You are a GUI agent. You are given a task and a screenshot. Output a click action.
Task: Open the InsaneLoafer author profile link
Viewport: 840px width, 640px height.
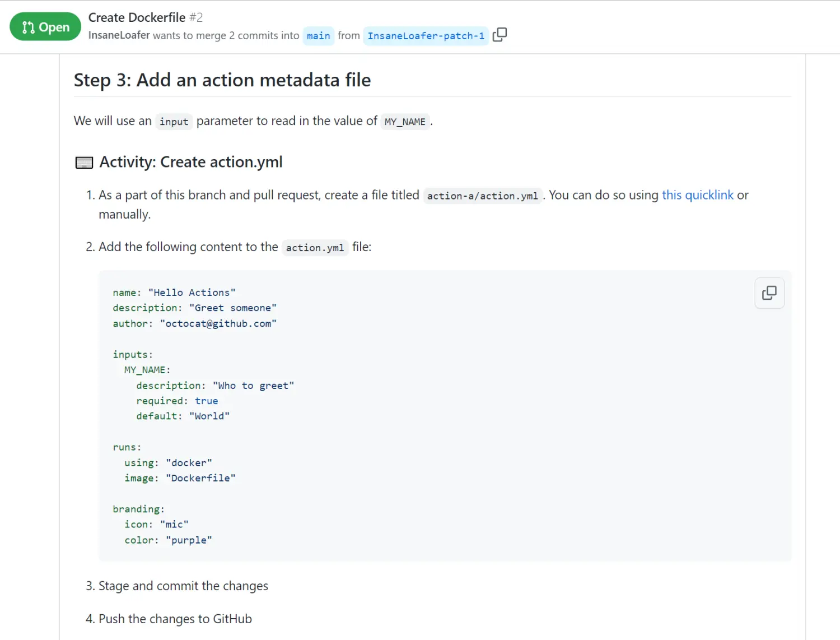[x=119, y=35]
